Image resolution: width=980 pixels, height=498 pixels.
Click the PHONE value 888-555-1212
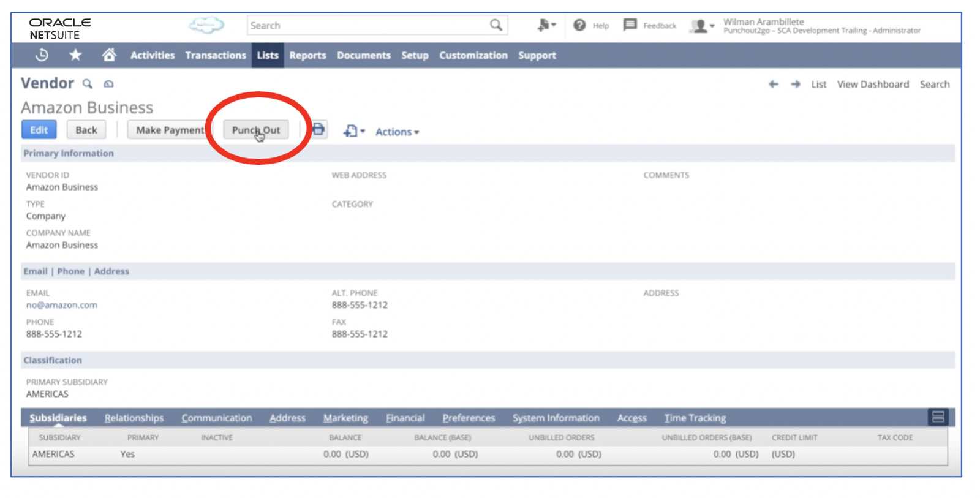pos(54,334)
